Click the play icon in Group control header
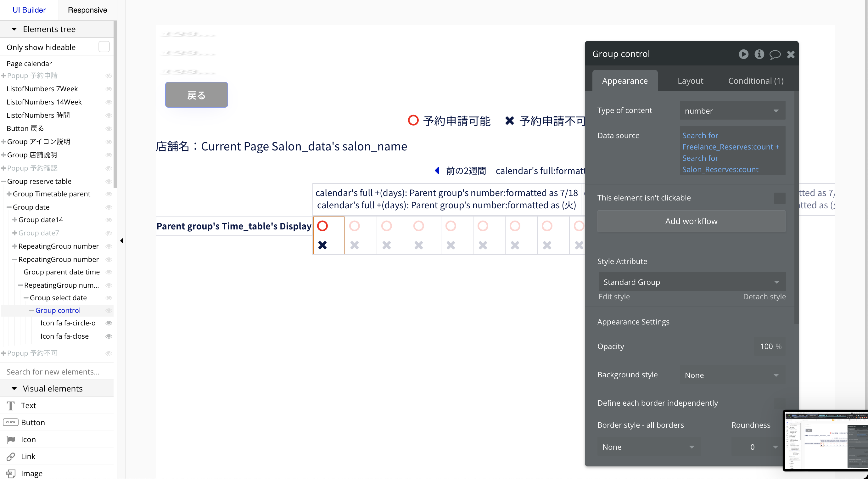 743,54
